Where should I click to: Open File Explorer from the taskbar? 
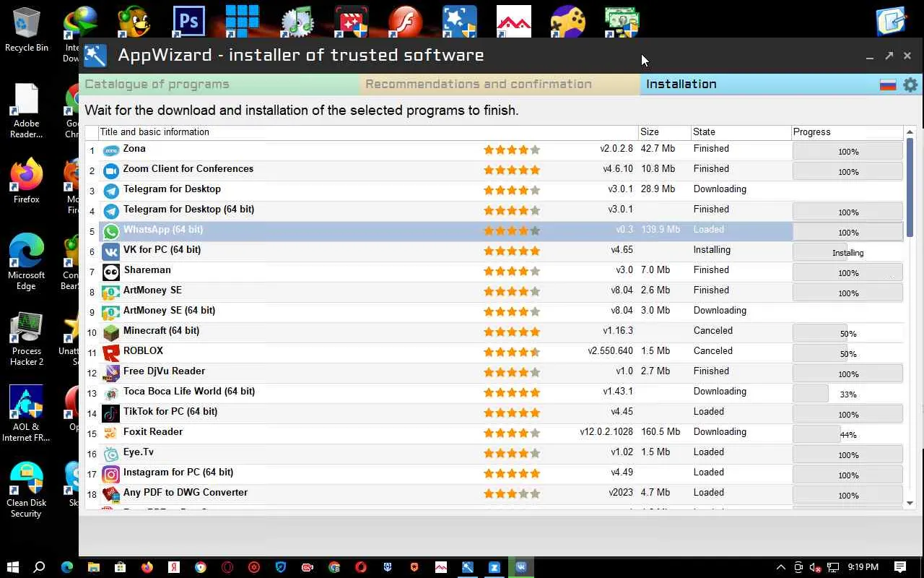click(x=93, y=567)
